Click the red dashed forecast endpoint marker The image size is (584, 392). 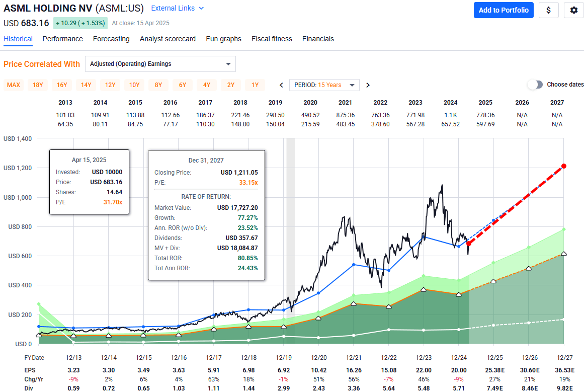(564, 166)
